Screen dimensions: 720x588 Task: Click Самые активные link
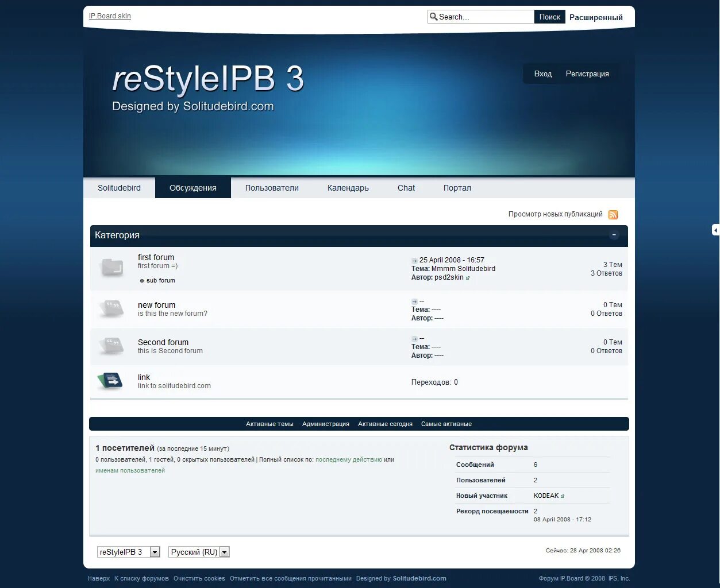(x=446, y=424)
